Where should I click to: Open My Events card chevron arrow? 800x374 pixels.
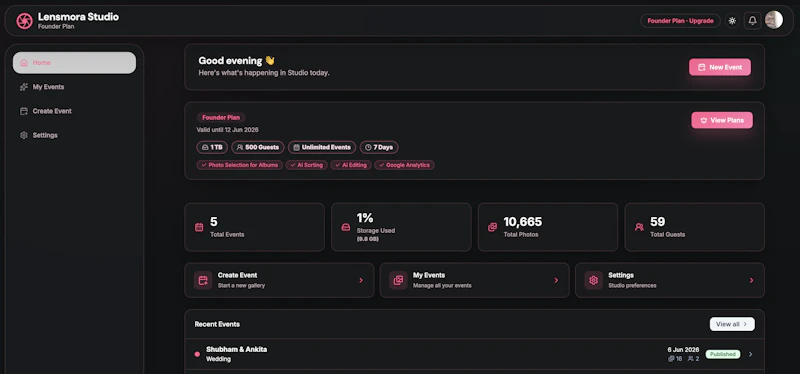click(x=556, y=280)
